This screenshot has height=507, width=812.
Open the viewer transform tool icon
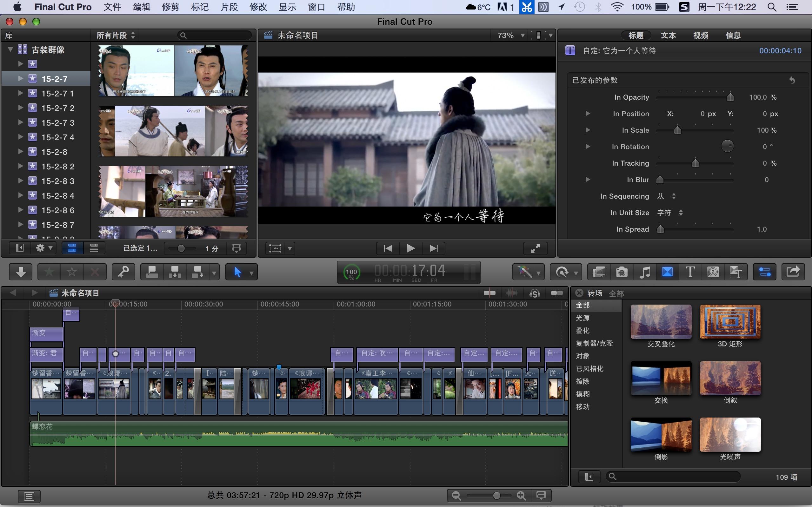275,248
